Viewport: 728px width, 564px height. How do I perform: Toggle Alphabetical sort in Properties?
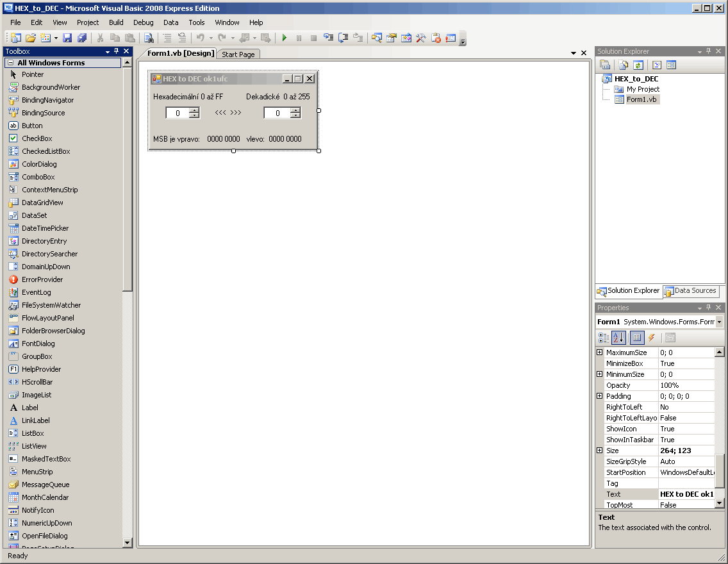[618, 338]
